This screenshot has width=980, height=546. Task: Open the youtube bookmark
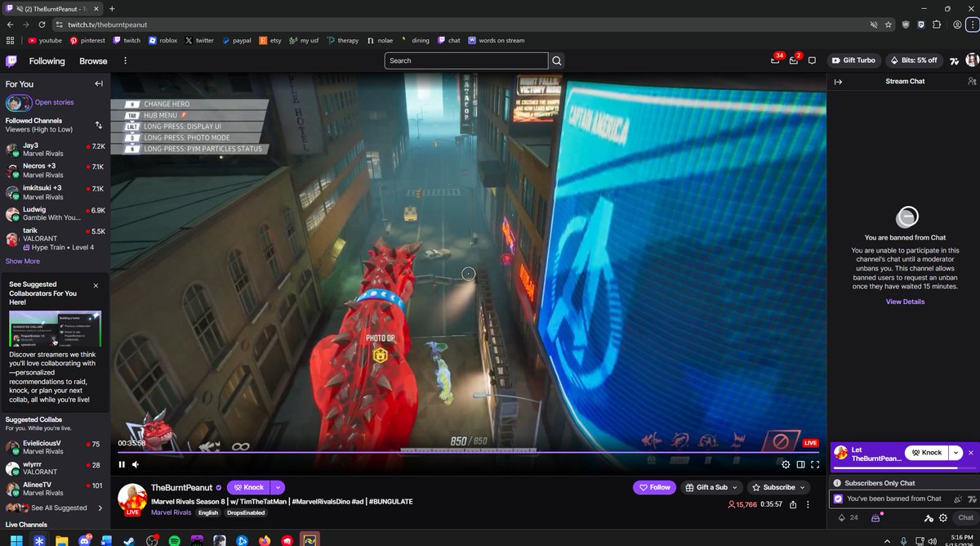[x=45, y=40]
